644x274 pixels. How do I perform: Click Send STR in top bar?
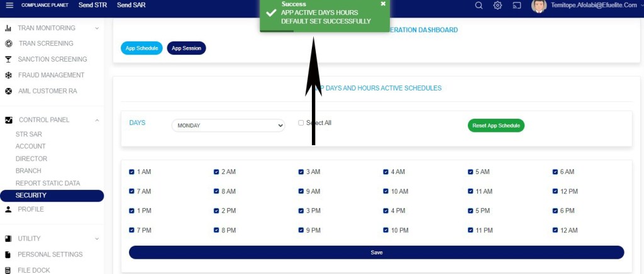pos(93,5)
